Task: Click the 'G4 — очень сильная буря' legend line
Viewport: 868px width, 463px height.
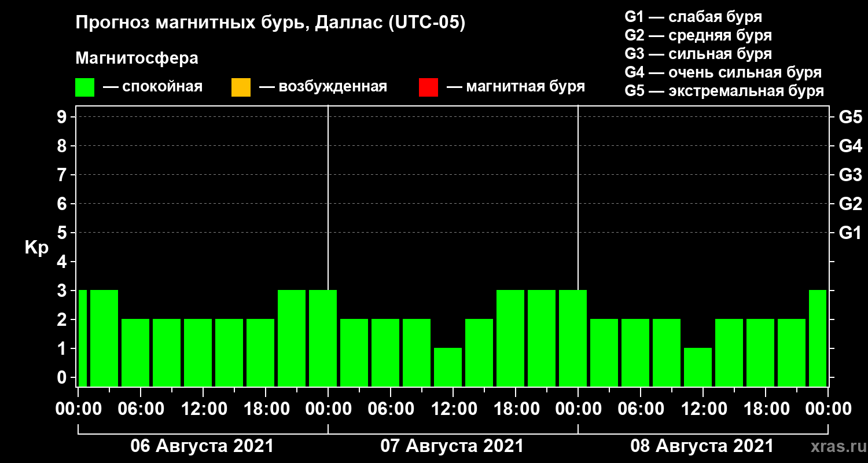Action: pyautogui.click(x=723, y=72)
